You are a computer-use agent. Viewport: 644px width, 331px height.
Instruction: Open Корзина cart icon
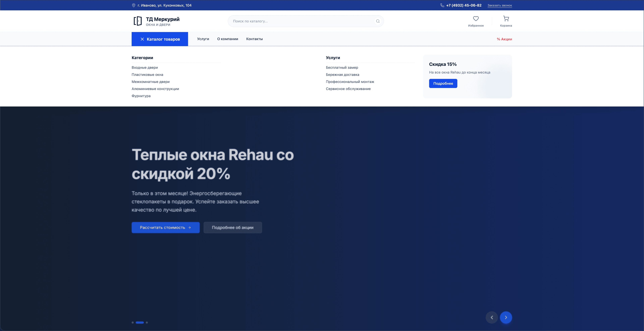[506, 18]
